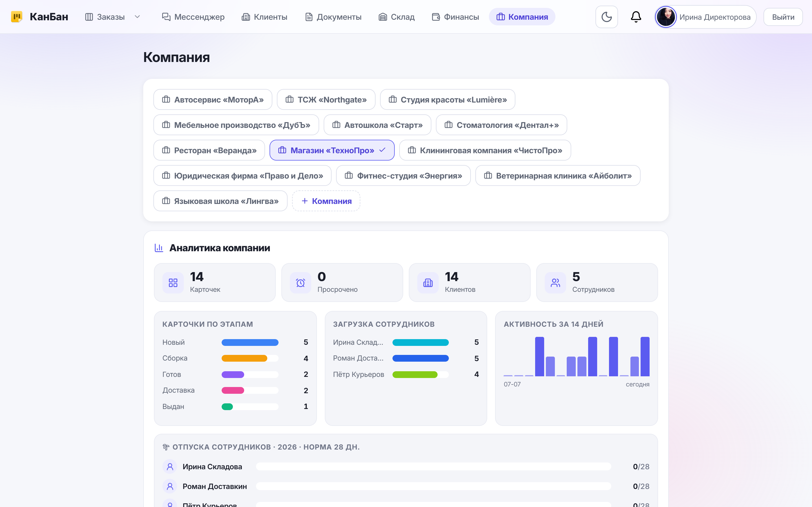Image resolution: width=812 pixels, height=507 pixels.
Task: Click the Выйти logout button
Action: pyautogui.click(x=783, y=17)
